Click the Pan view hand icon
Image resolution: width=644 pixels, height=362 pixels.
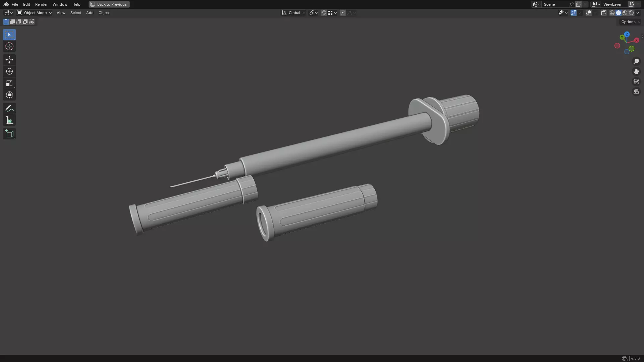pos(636,71)
